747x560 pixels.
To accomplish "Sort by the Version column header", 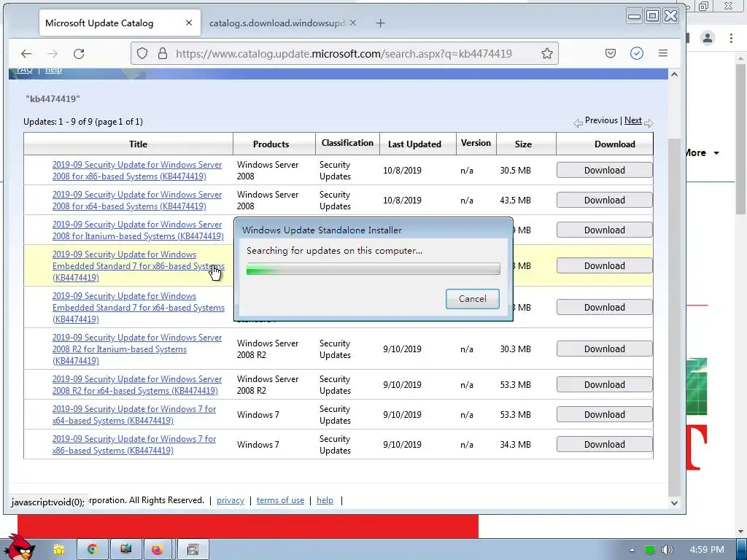I will (x=476, y=143).
